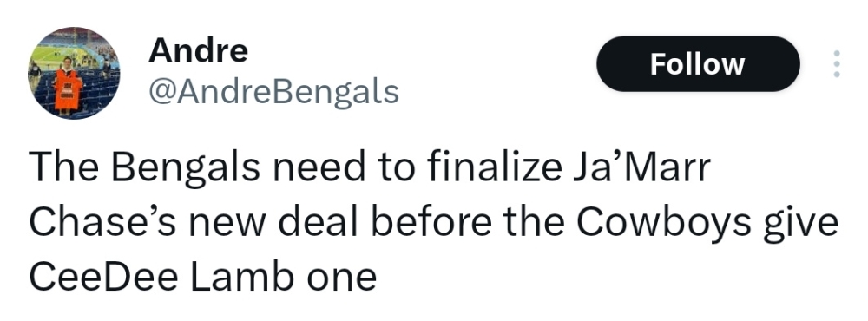The height and width of the screenshot is (321, 868).
Task: Select the word Bengals in the tweet
Action: click(x=186, y=168)
